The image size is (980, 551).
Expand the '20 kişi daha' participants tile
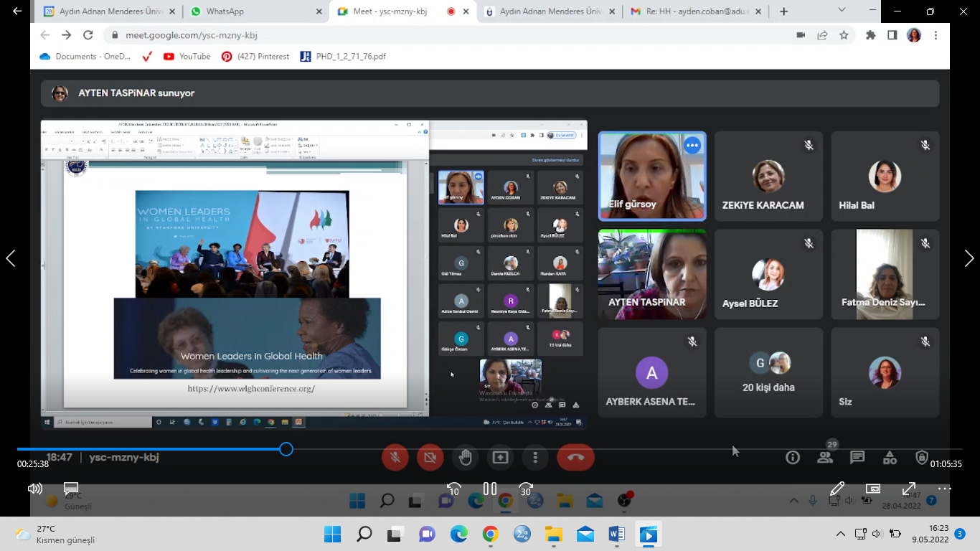pos(768,372)
